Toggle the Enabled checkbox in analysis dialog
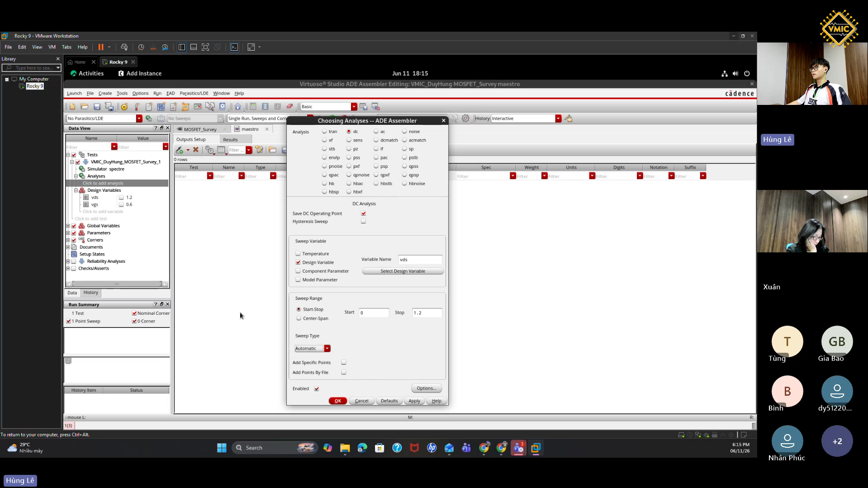 pos(317,389)
